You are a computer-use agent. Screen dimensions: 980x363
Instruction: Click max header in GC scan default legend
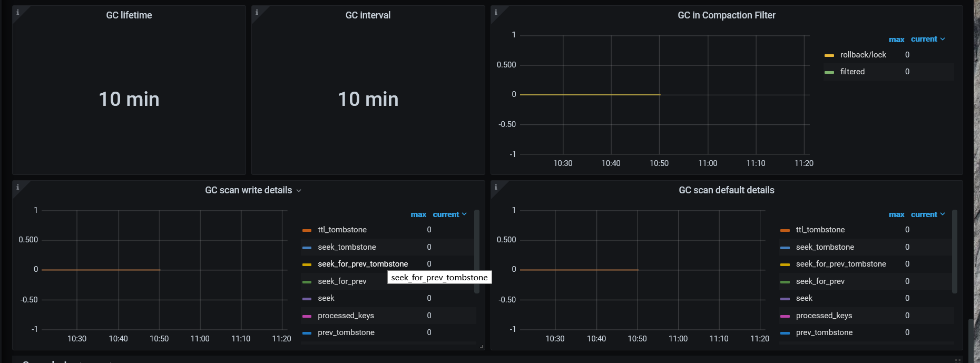(896, 214)
